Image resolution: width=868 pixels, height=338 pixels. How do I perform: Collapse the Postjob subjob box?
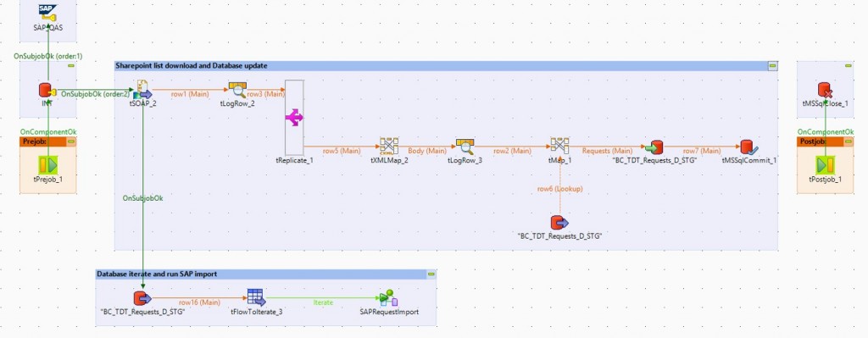(x=848, y=141)
